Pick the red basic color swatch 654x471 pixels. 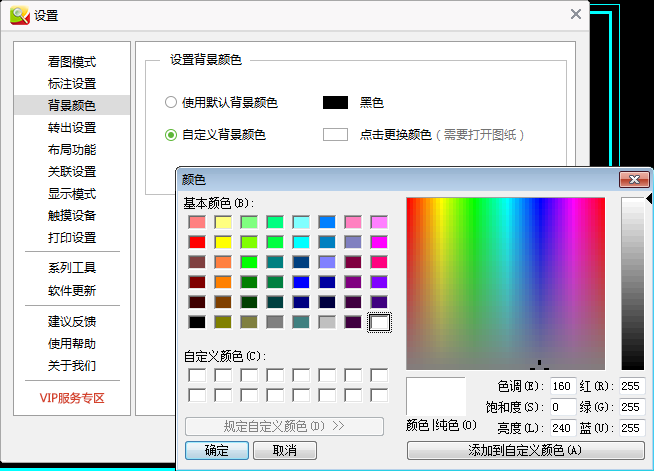click(x=197, y=242)
